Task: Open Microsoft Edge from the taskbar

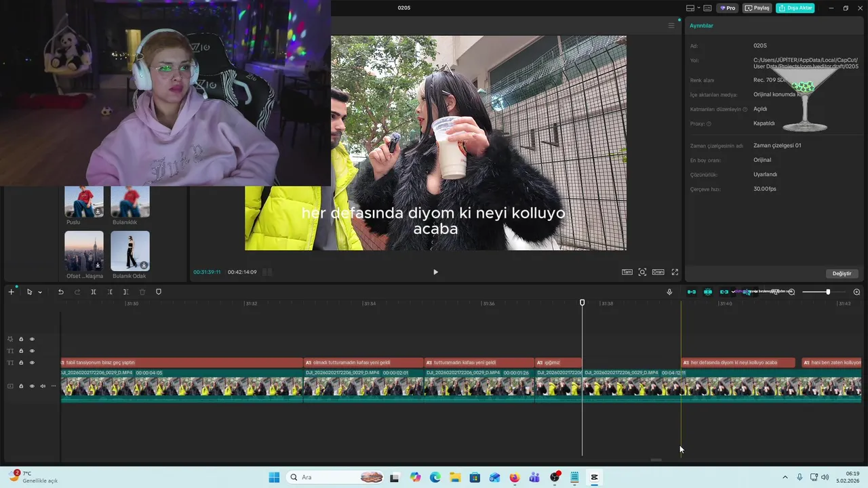Action: pos(435,477)
